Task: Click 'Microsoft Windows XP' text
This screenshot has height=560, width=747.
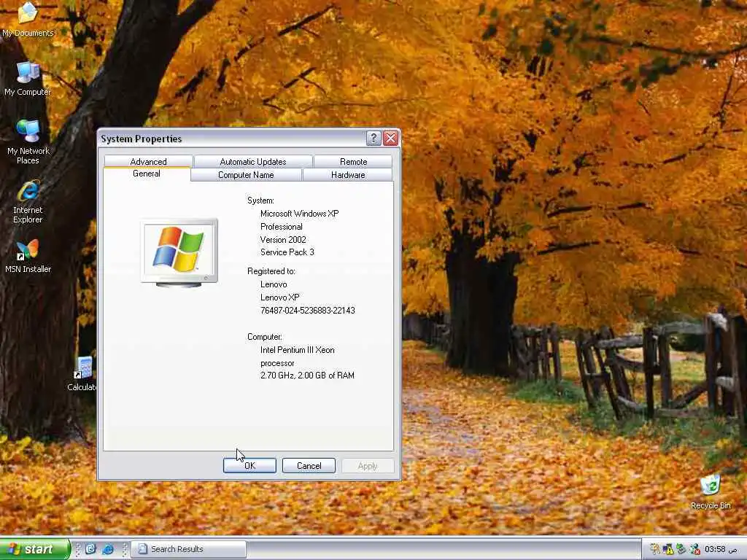Action: click(299, 214)
